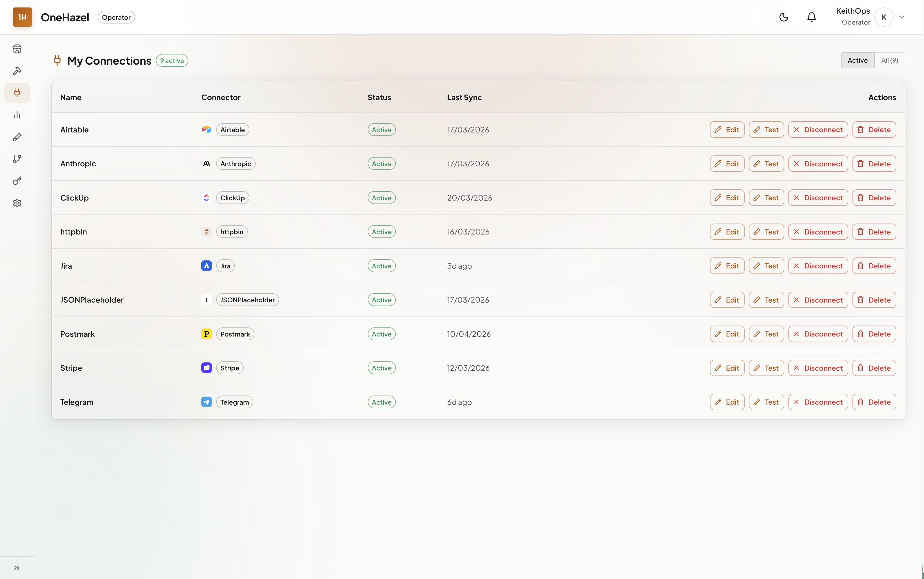
Task: Open the KeithOps user menu chevron
Action: [x=901, y=17]
